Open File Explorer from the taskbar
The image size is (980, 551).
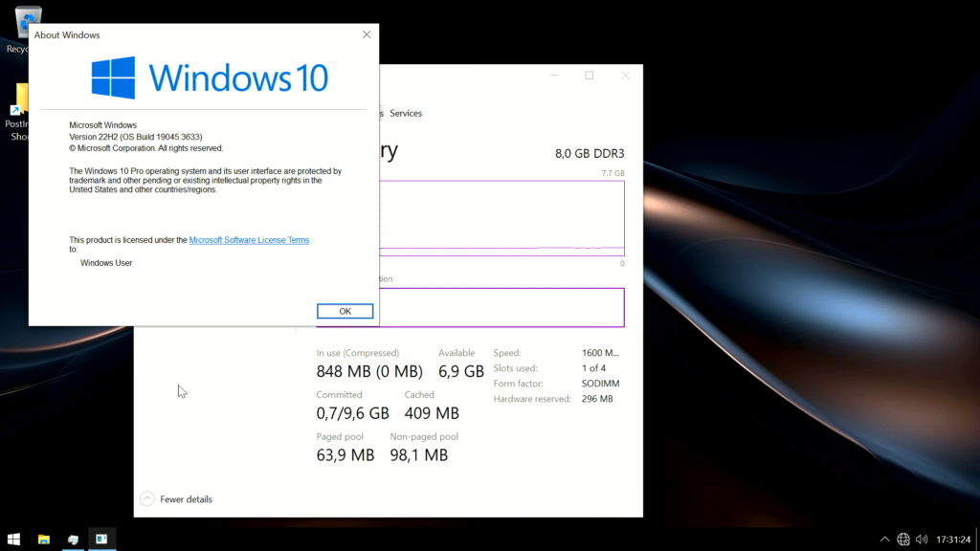tap(44, 540)
